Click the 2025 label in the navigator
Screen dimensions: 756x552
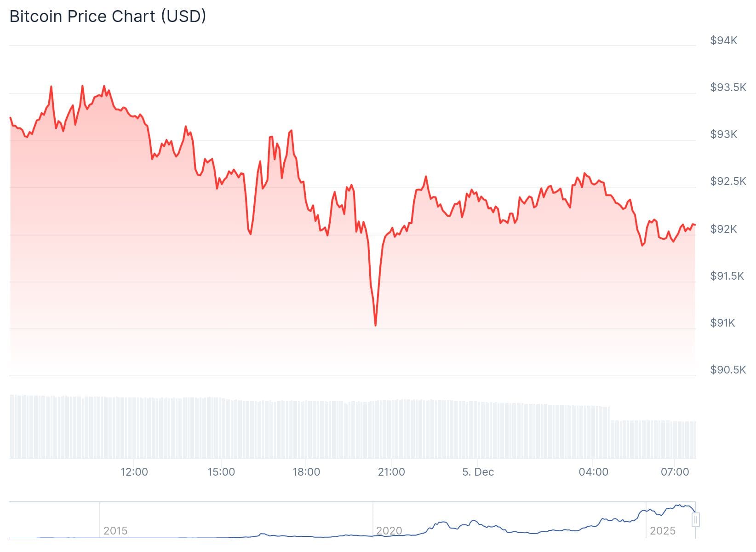[662, 531]
